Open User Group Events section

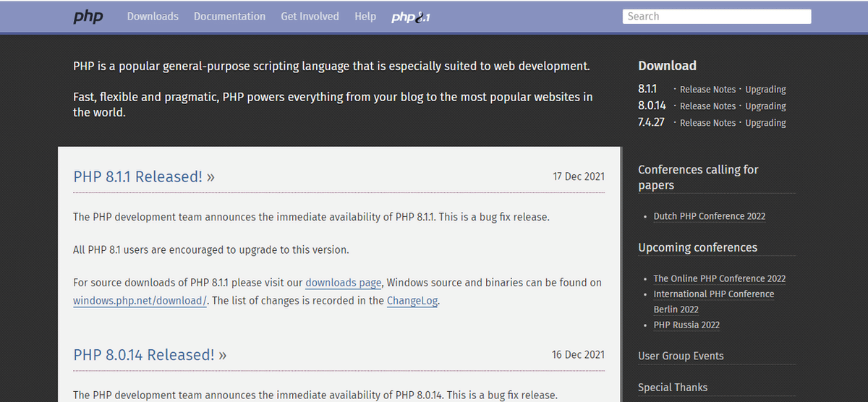[681, 356]
